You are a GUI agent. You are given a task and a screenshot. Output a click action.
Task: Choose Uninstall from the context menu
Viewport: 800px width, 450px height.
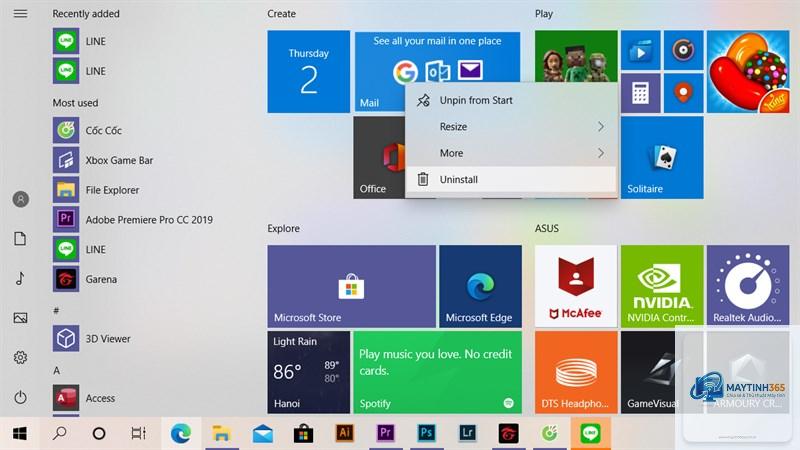pyautogui.click(x=511, y=180)
